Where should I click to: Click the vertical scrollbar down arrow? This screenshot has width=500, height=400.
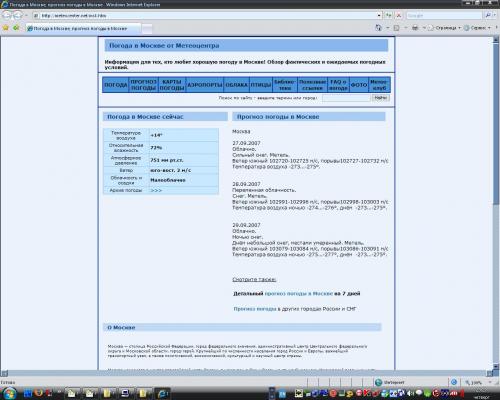click(496, 367)
